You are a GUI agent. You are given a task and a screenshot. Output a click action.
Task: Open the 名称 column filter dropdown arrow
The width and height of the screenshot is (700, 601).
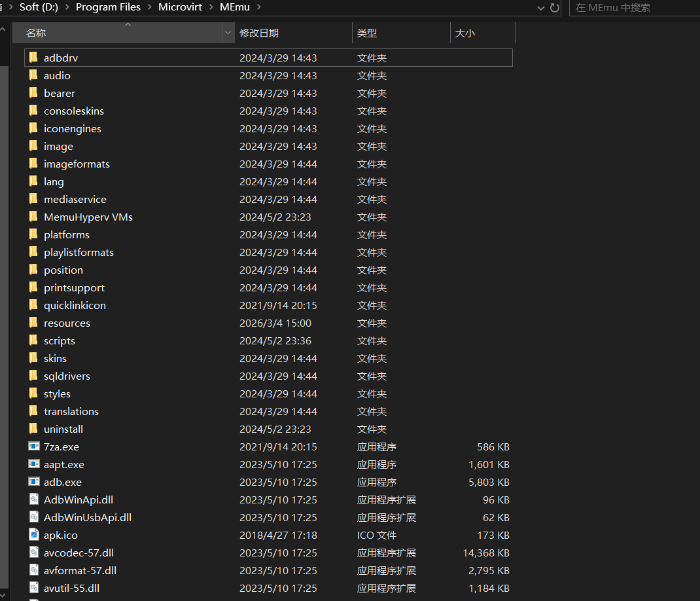coord(228,33)
